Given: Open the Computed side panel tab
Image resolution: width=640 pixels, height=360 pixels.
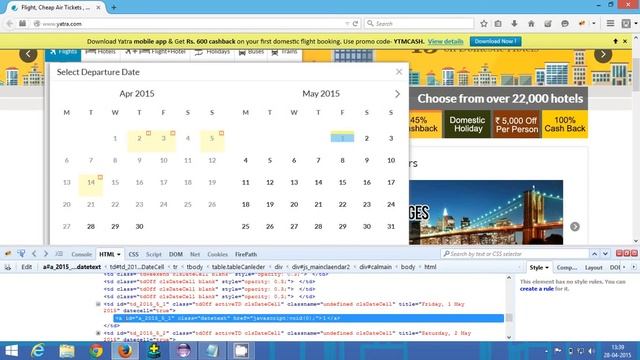Looking at the screenshot, I should 567,267.
